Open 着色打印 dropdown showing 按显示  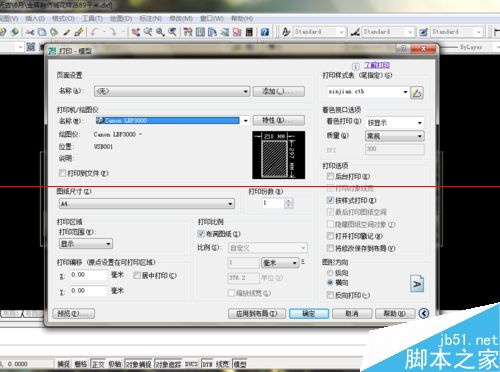pyautogui.click(x=395, y=123)
